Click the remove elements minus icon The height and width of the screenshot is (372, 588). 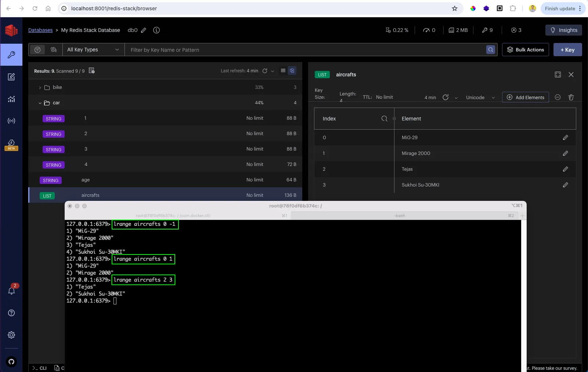[558, 97]
